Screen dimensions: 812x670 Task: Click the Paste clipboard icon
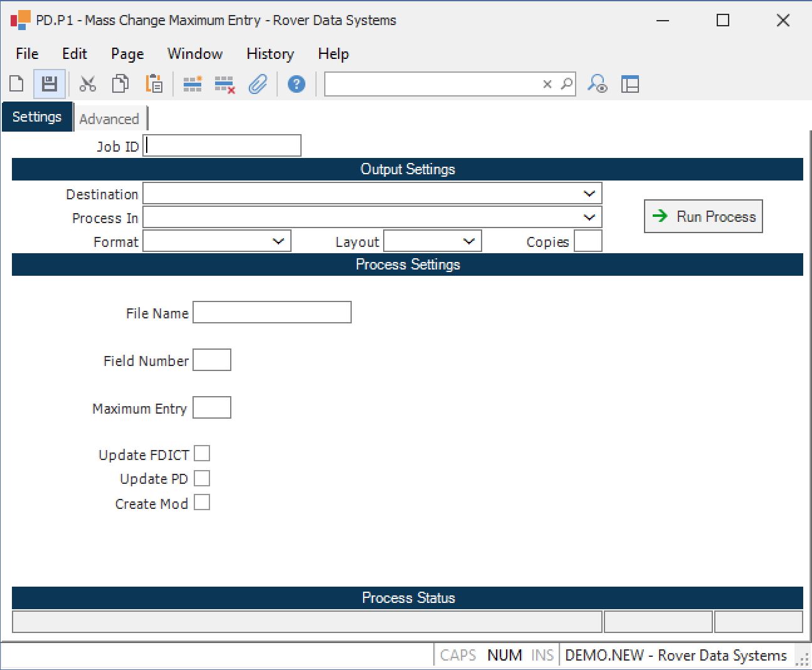pos(154,84)
